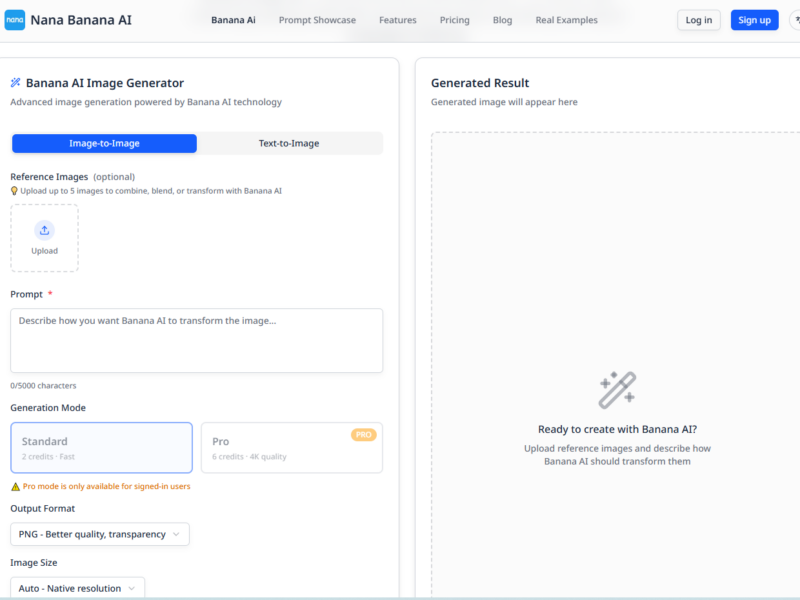Click the Sign up button
This screenshot has width=800, height=600.
754,19
